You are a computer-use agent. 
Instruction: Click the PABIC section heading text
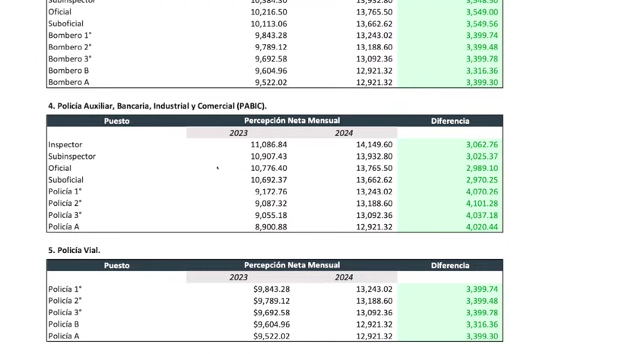pos(157,106)
